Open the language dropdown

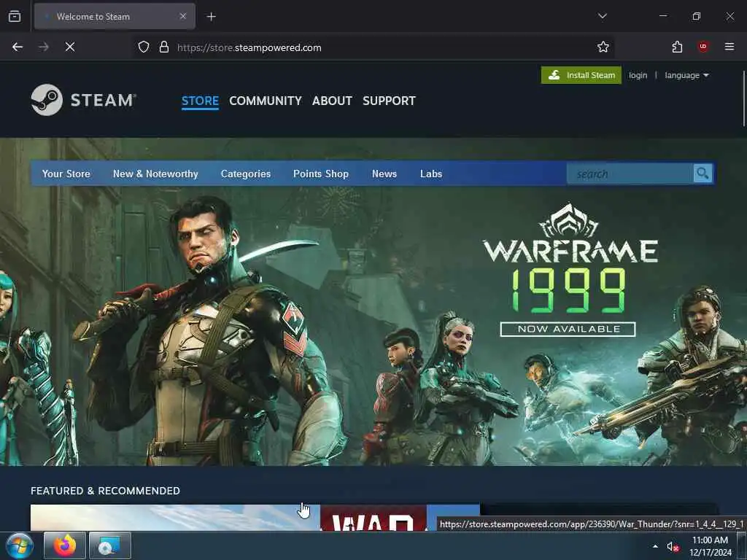tap(686, 75)
